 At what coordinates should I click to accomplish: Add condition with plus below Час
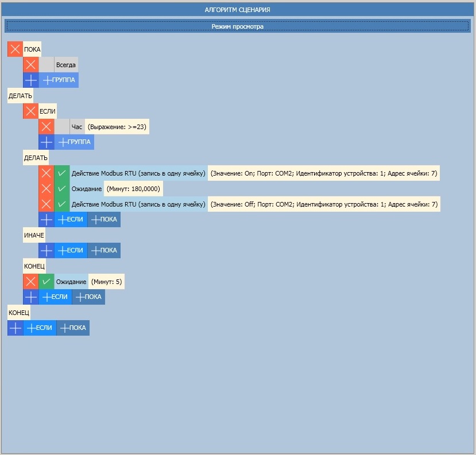pyautogui.click(x=46, y=142)
